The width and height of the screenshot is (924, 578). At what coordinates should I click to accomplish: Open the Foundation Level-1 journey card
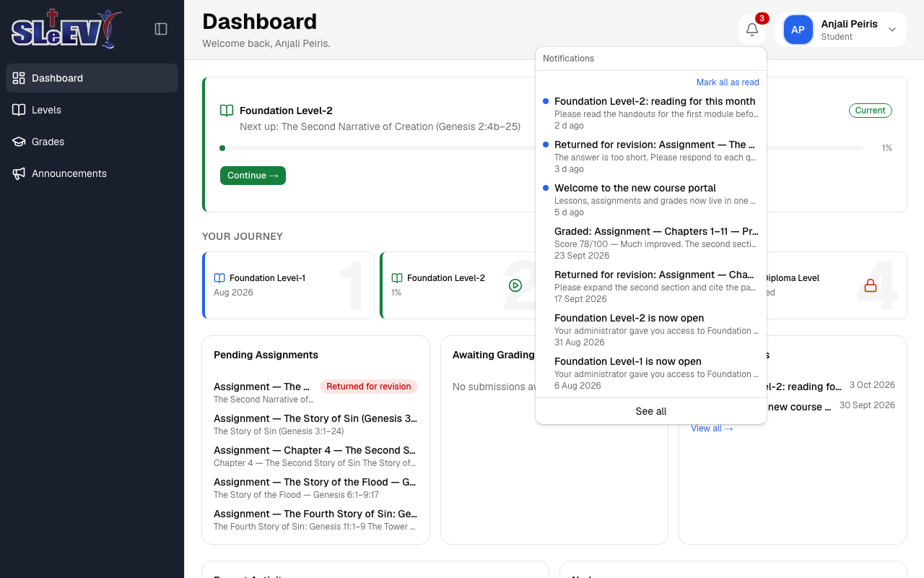coord(289,285)
